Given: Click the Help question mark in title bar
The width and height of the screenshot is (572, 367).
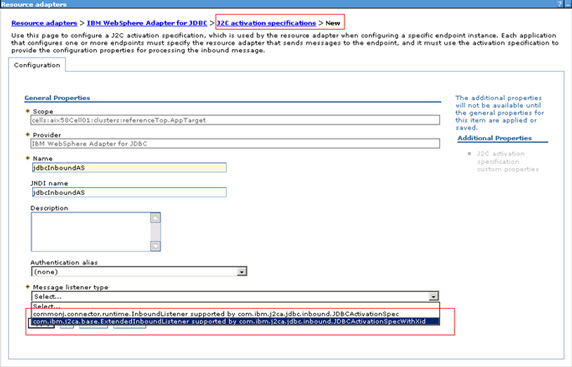Looking at the screenshot, I should tap(560, 4).
